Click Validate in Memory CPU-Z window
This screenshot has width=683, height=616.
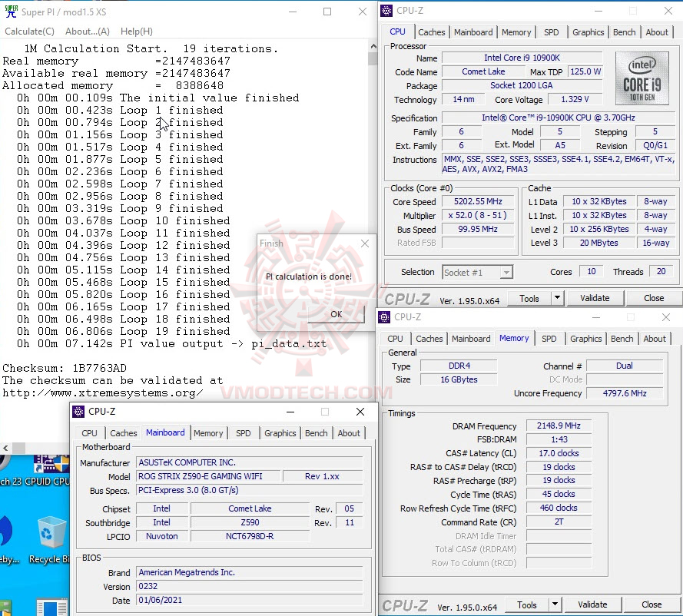pos(592,604)
